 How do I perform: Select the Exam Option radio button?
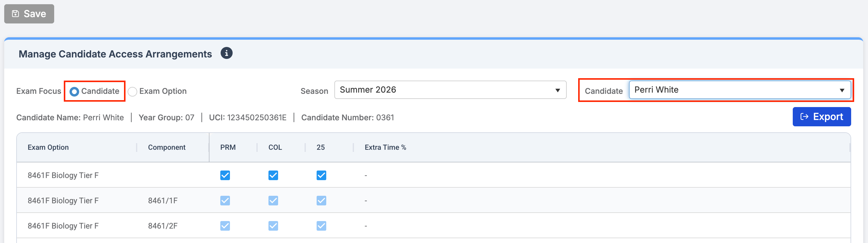click(132, 91)
